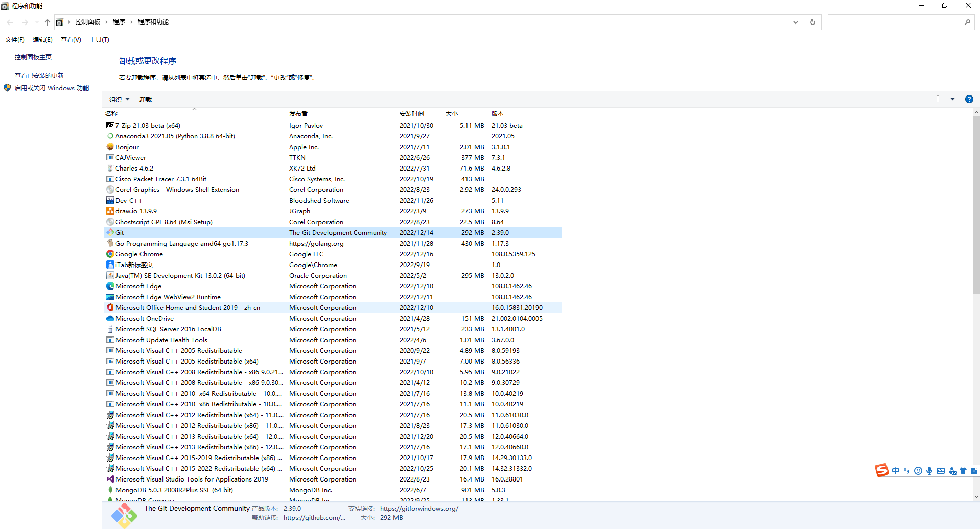Click the Charles 4.6.2 icon
980x529 pixels.
coord(110,168)
